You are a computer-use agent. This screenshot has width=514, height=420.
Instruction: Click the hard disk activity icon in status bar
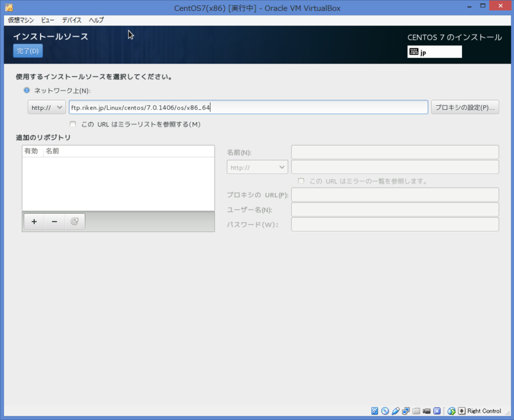click(x=373, y=410)
